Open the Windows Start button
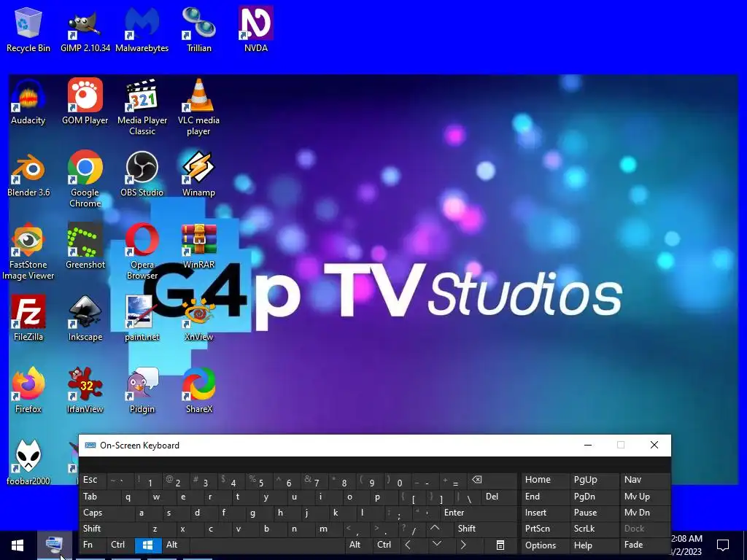This screenshot has width=747, height=560. click(x=18, y=545)
